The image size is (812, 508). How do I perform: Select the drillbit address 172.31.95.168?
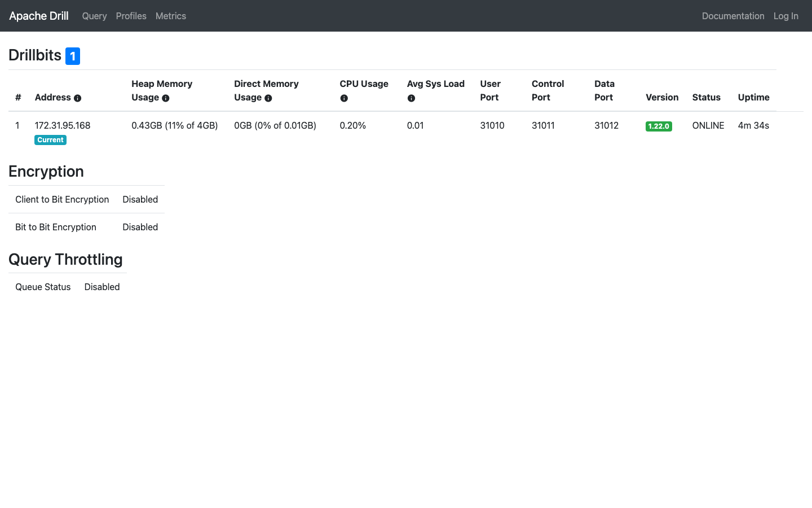coord(63,125)
